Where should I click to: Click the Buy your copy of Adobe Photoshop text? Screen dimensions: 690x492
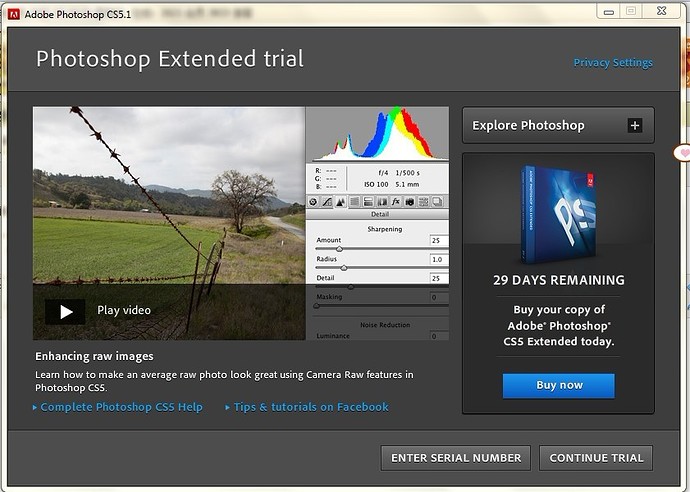(558, 326)
